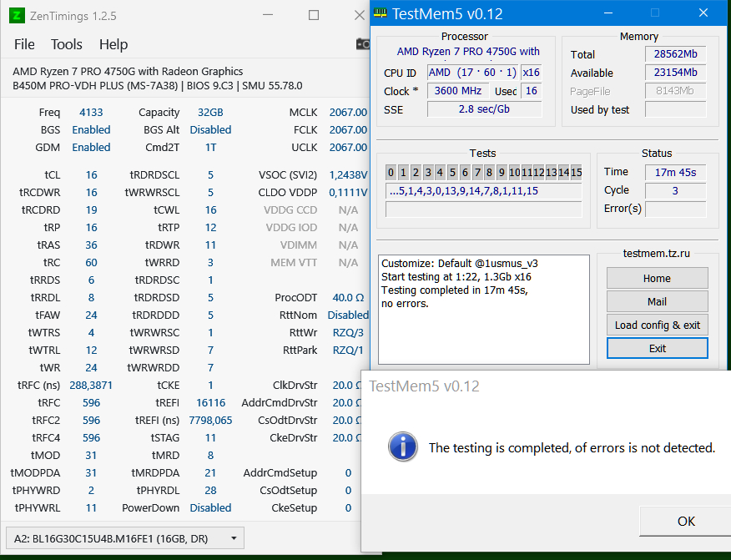
Task: Click the tREFI value 16116
Action: [210, 403]
